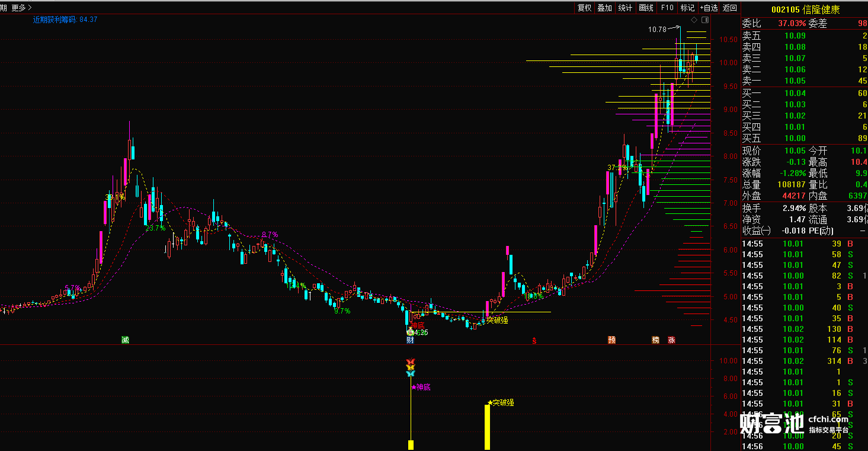The image size is (868, 451).
Task: Click the ★突破强 label in indicator pane
Action: pos(500,402)
